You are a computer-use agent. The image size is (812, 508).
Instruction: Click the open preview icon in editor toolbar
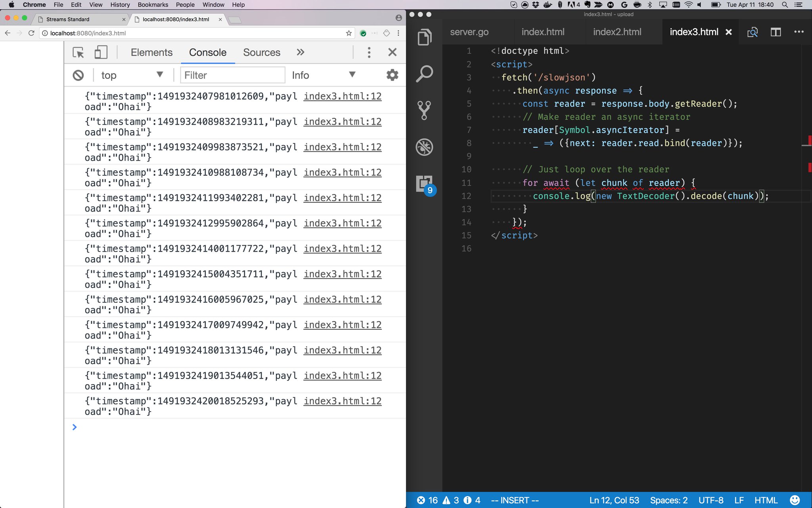pos(752,32)
